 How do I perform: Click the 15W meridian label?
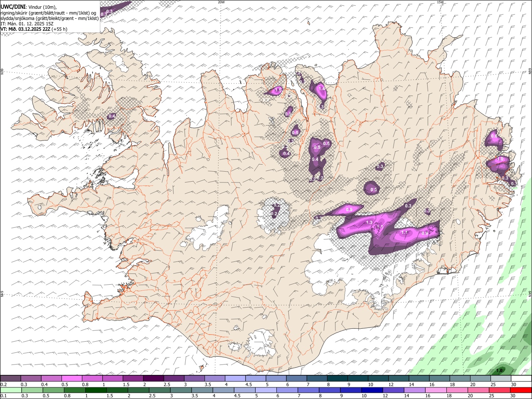click(440, 2)
